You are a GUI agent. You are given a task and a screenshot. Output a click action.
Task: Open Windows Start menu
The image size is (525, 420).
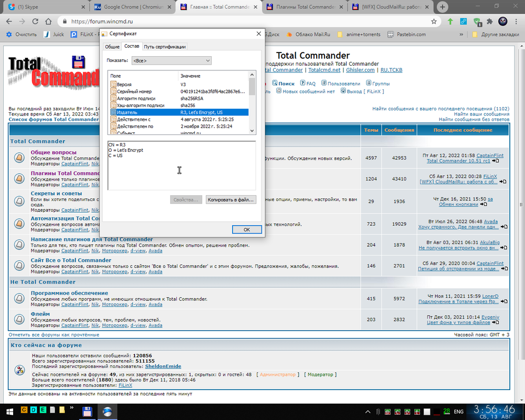tap(9, 412)
